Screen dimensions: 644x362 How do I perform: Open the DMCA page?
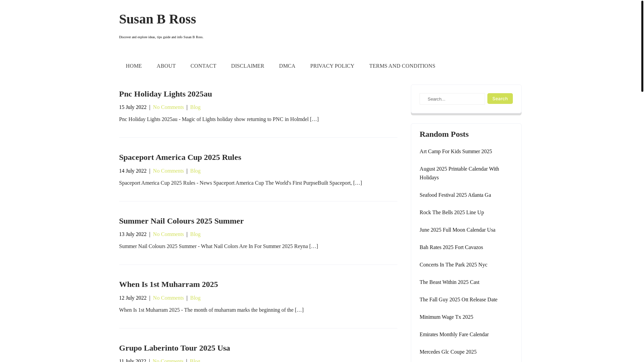pos(287,66)
